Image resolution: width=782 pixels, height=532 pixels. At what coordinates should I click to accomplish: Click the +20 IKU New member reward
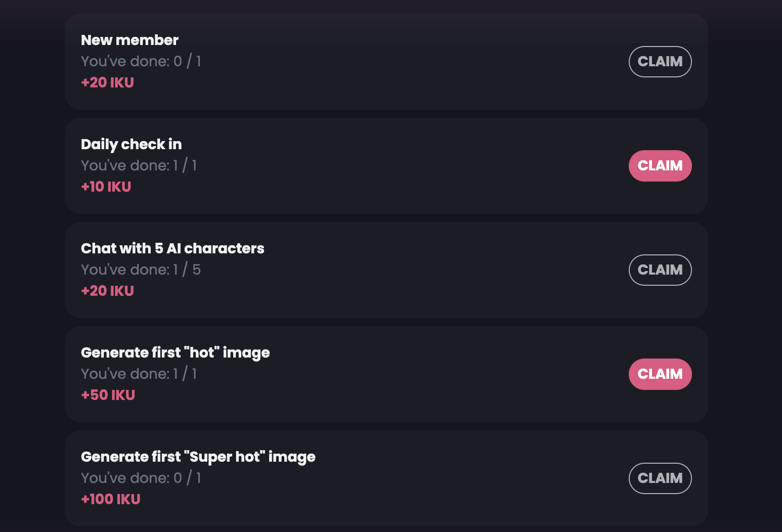pyautogui.click(x=107, y=82)
